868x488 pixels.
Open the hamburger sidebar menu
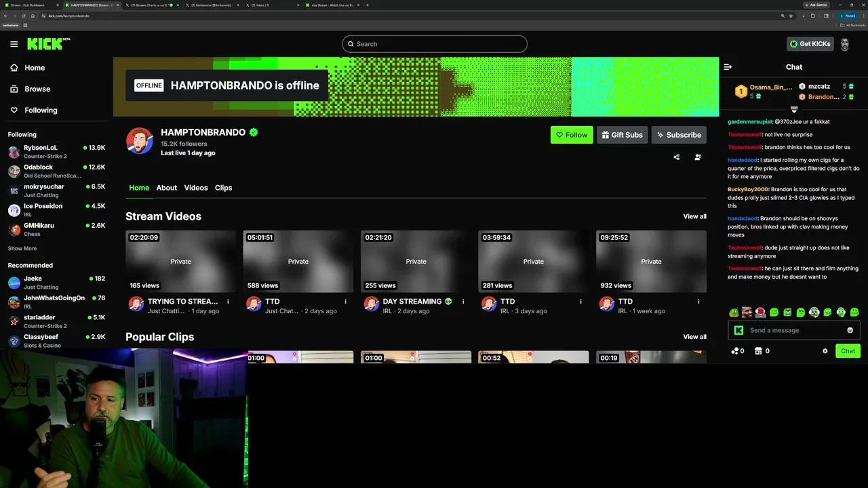coord(14,44)
